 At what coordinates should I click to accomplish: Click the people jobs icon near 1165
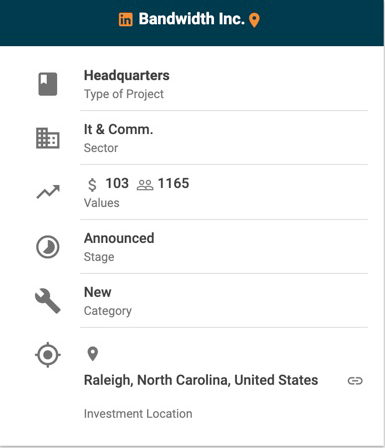pyautogui.click(x=145, y=185)
